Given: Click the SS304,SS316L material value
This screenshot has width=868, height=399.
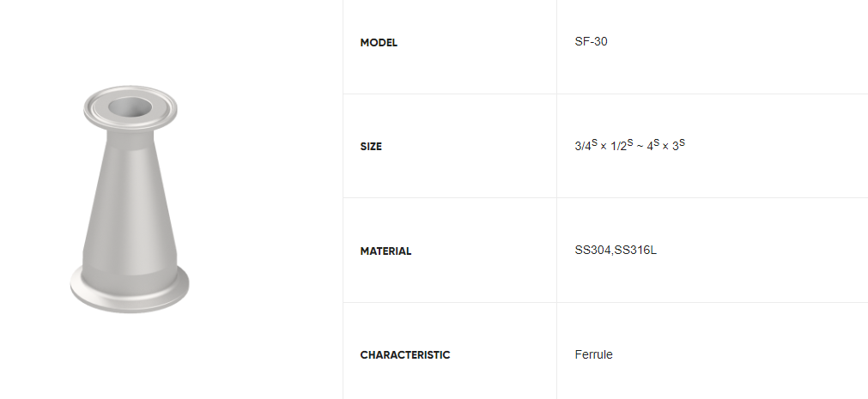Looking at the screenshot, I should [x=616, y=251].
